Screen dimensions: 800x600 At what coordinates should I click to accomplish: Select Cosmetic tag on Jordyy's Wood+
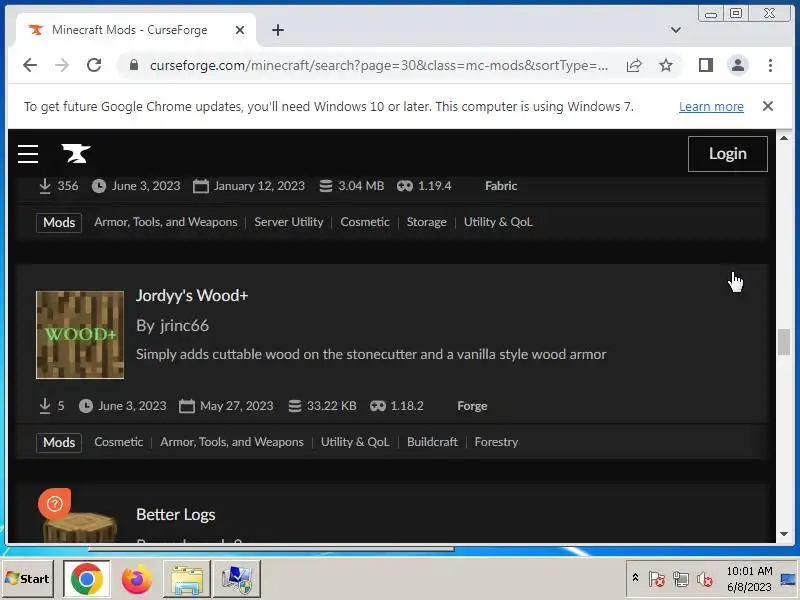point(118,442)
